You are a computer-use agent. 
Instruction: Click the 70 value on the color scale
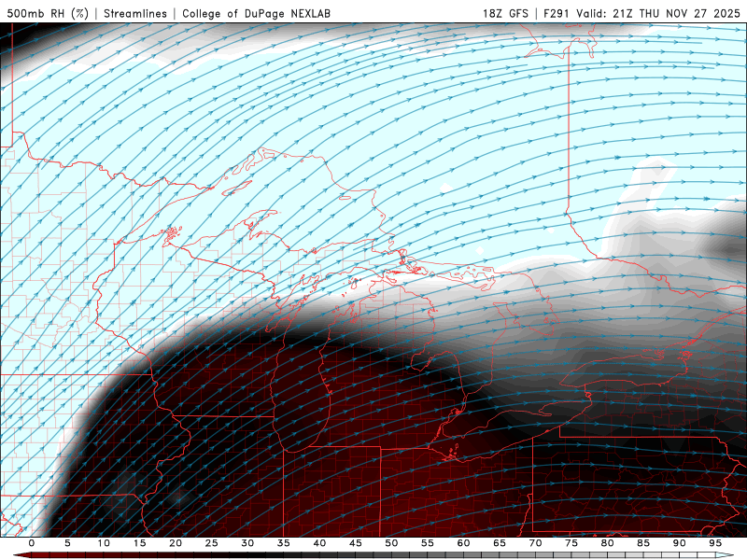pos(535,543)
